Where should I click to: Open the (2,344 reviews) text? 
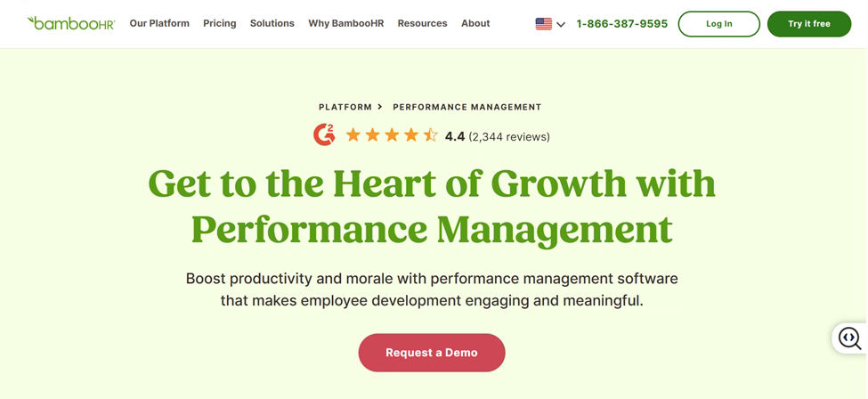pyautogui.click(x=509, y=136)
